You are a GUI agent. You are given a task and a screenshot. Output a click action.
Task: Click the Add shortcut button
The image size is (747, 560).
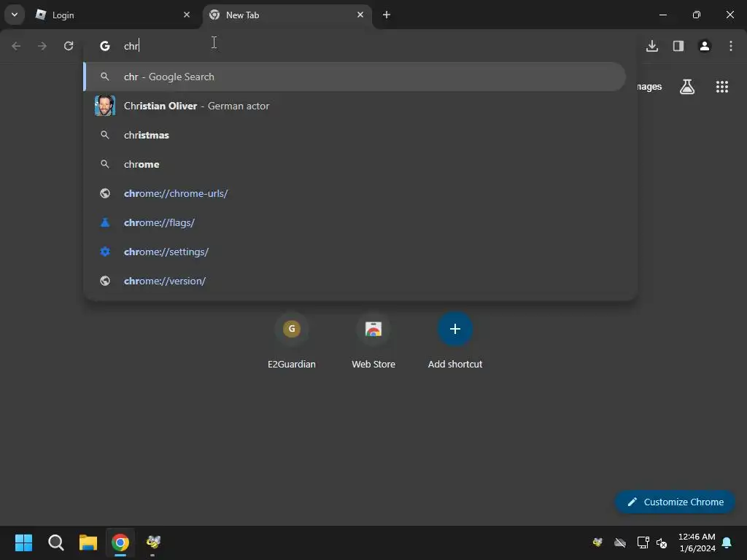[455, 341]
